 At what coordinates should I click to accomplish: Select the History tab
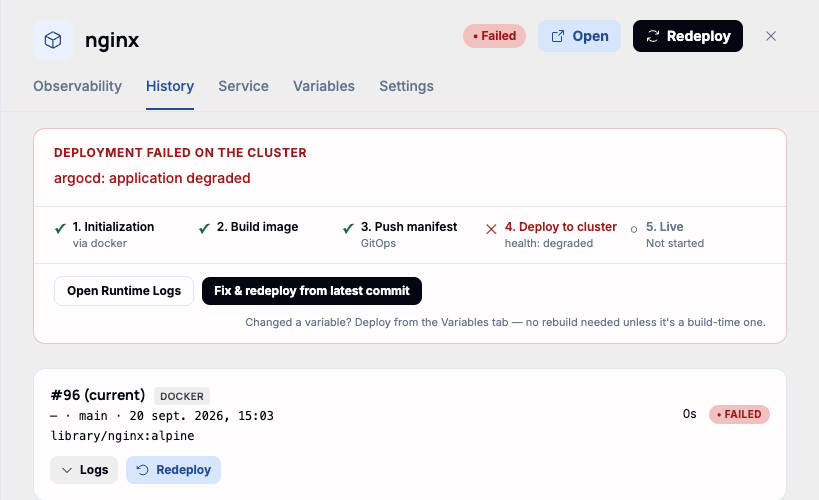pos(170,86)
